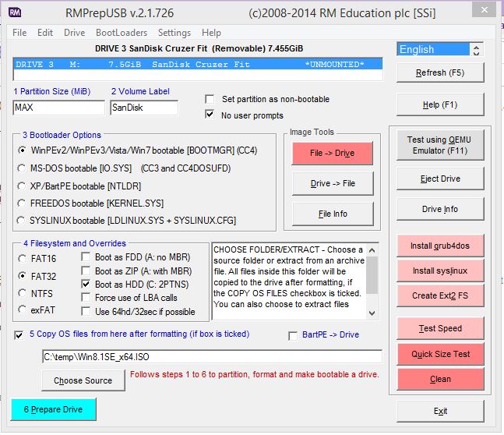Click the RM application icon in title bar
Viewport: 504px width, 435px height.
(15, 12)
